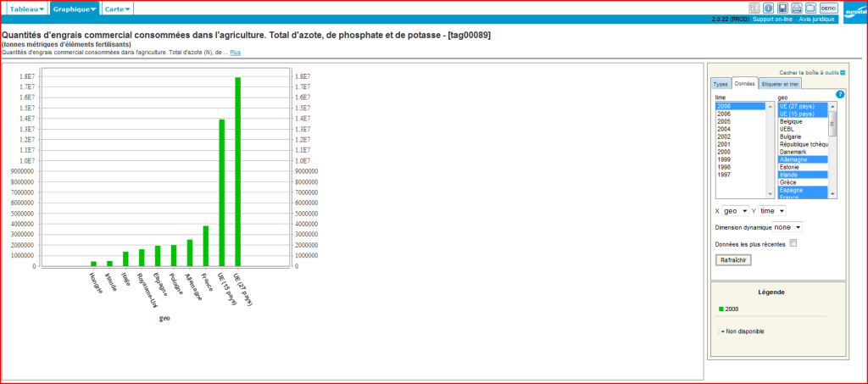Select year 2002 in time list

[x=741, y=136]
